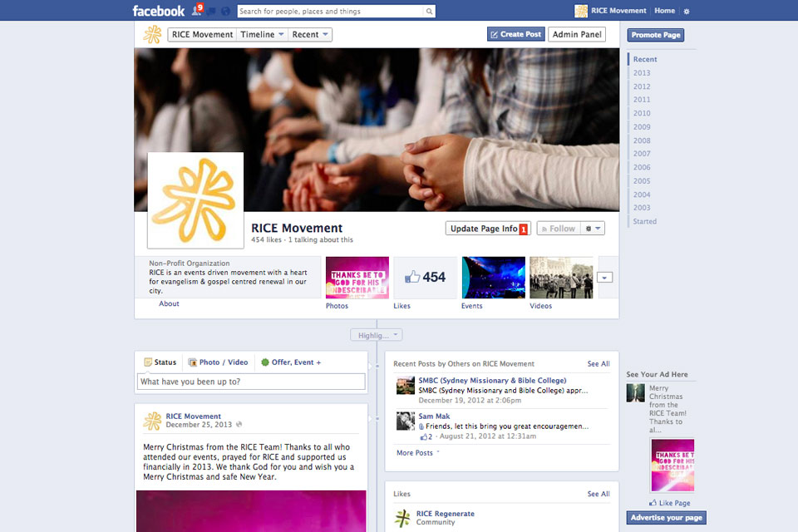Viewport: 798px width, 532px height.
Task: Jump to 2003 in timeline navigator
Action: point(642,207)
